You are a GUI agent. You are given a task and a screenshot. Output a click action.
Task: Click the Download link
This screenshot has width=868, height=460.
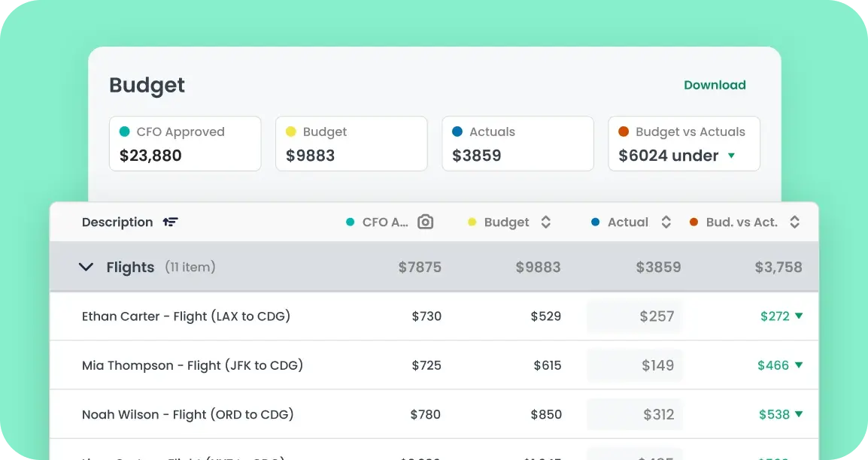715,85
